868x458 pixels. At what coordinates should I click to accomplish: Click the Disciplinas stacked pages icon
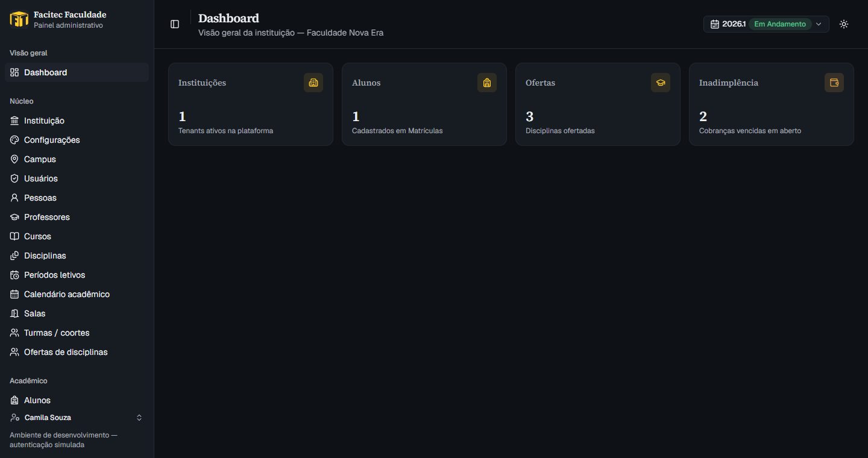[14, 256]
